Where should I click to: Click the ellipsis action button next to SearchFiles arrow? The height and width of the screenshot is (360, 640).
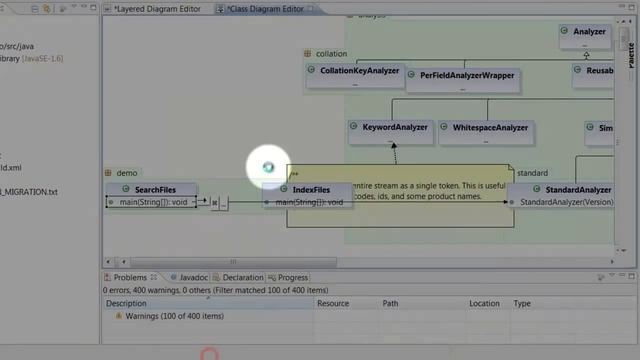(223, 202)
